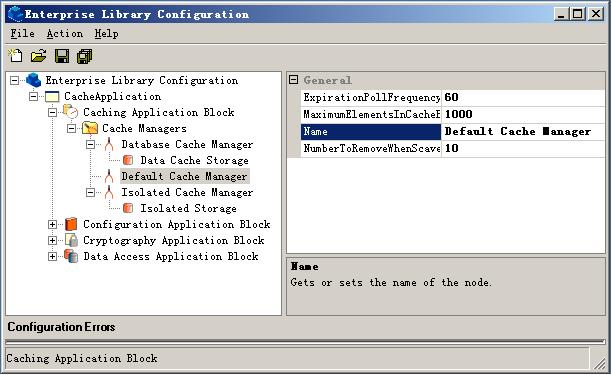This screenshot has width=612, height=375.
Task: Click the Default Cache Manager node icon
Action: pyautogui.click(x=109, y=176)
